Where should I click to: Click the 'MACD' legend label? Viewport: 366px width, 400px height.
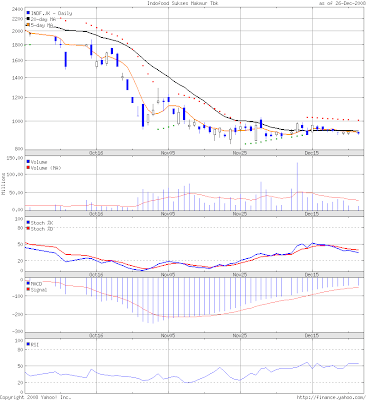36,284
